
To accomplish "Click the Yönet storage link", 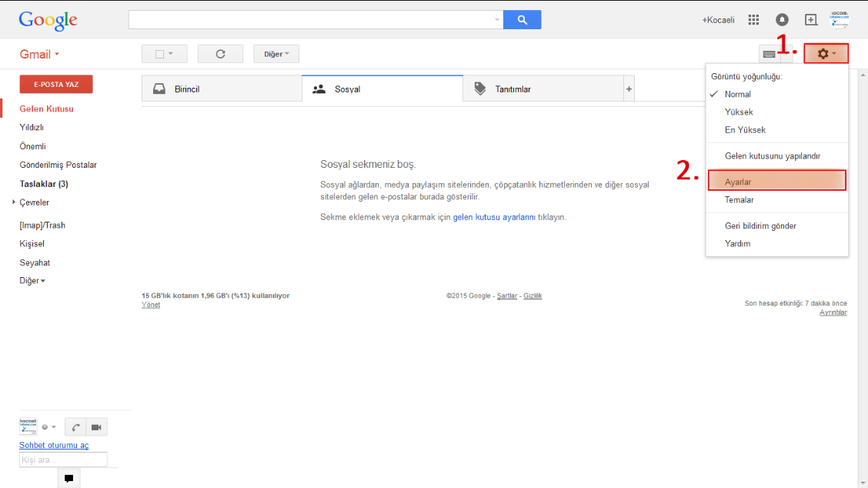I will click(151, 305).
